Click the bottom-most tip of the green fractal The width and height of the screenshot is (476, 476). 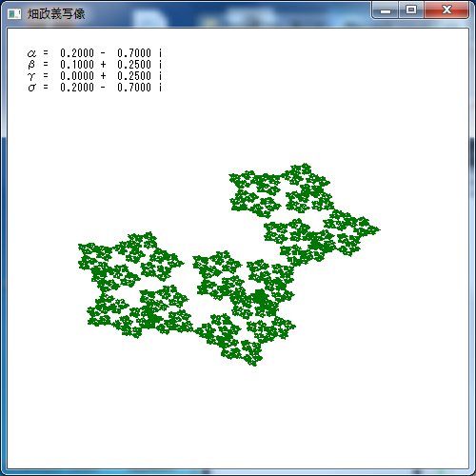(253, 365)
